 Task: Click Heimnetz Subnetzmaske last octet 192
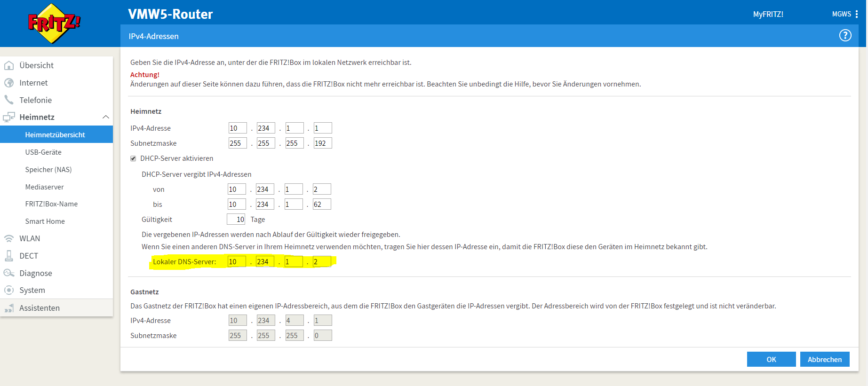[323, 143]
